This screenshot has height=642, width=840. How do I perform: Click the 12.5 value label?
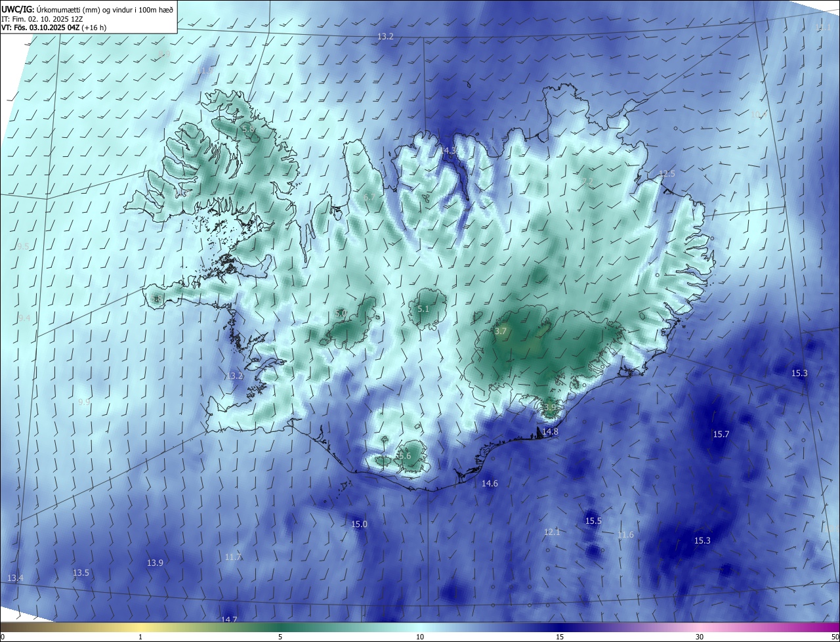[667, 174]
